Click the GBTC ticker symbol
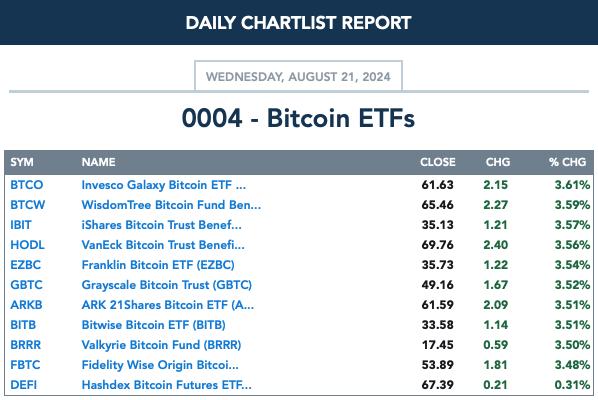This screenshot has width=598, height=400. coord(26,285)
